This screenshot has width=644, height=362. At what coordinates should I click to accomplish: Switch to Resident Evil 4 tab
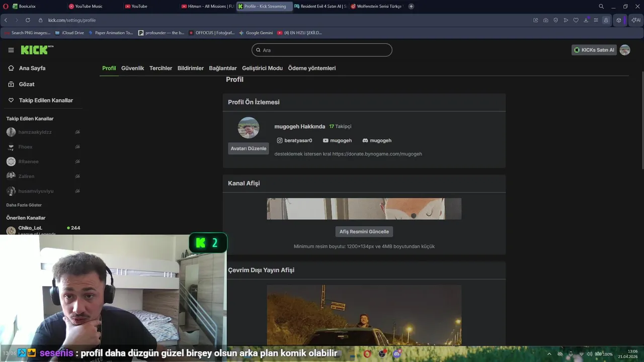click(320, 6)
